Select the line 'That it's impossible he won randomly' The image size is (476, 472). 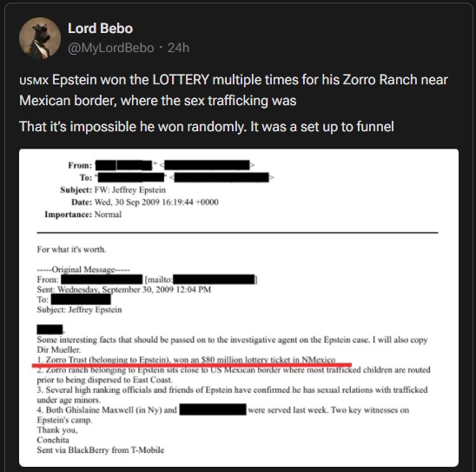[x=207, y=127]
